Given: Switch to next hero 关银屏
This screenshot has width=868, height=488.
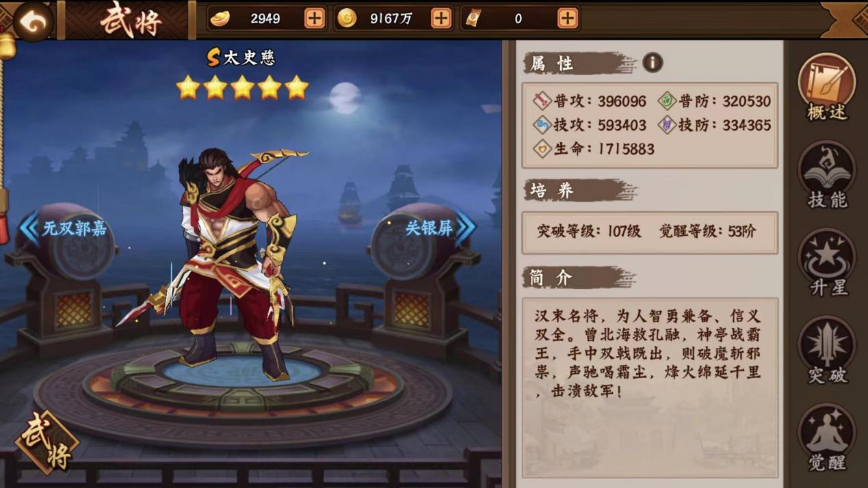Looking at the screenshot, I should (x=439, y=228).
